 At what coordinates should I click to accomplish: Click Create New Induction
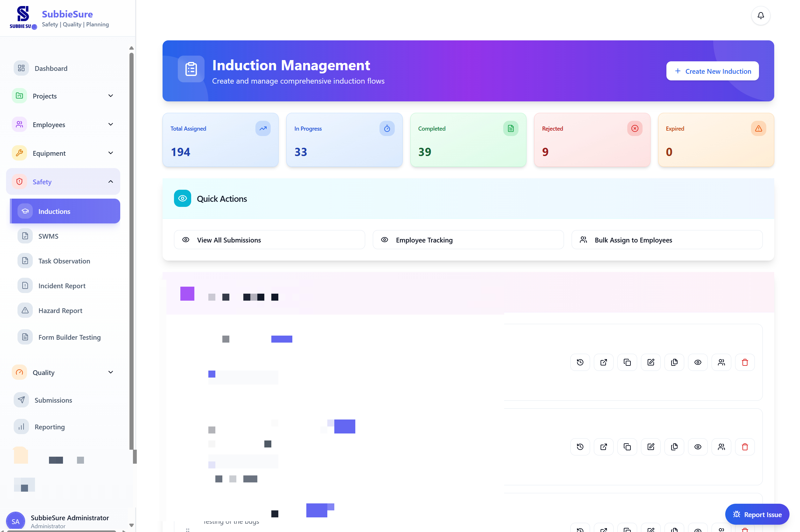click(x=713, y=71)
